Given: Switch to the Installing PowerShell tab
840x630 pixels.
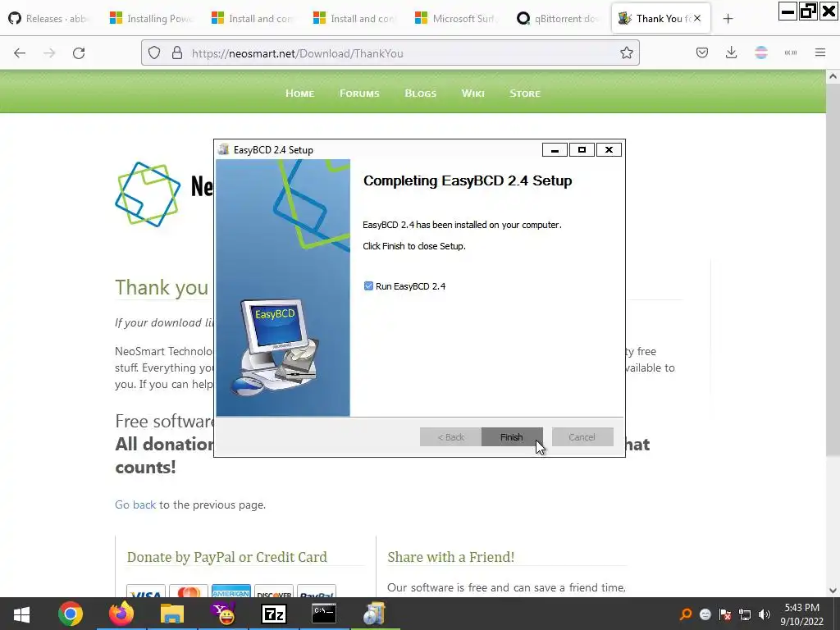Looking at the screenshot, I should [151, 19].
